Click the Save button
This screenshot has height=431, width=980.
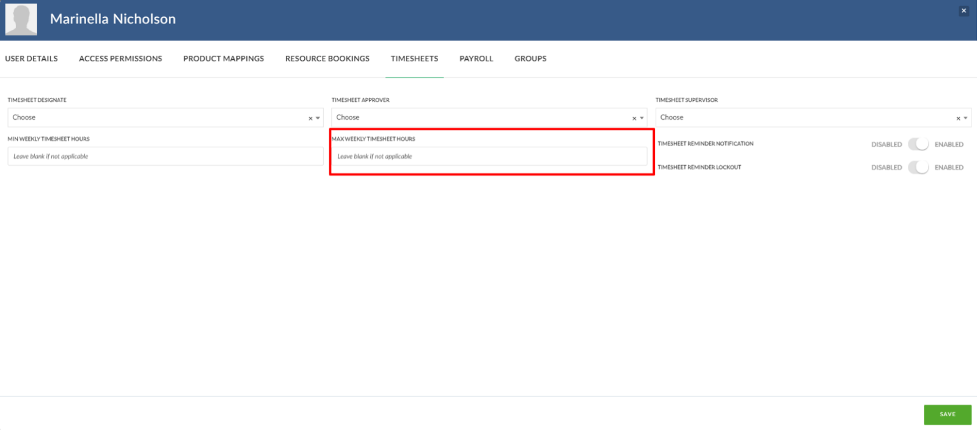point(947,414)
